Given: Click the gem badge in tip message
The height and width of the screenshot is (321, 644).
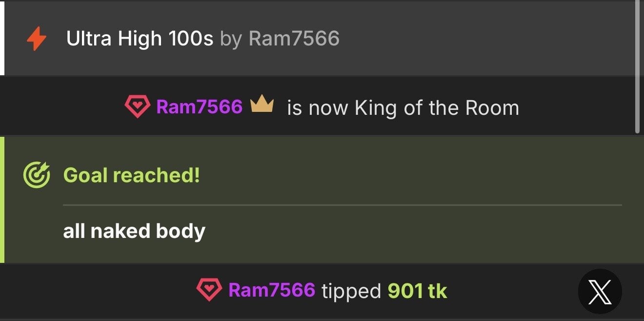Looking at the screenshot, I should [x=209, y=290].
